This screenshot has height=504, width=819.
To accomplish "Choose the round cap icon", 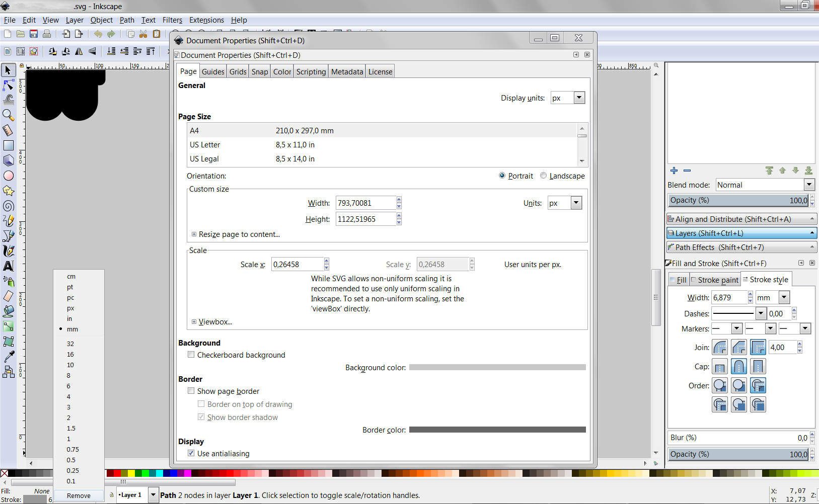I will pos(738,367).
